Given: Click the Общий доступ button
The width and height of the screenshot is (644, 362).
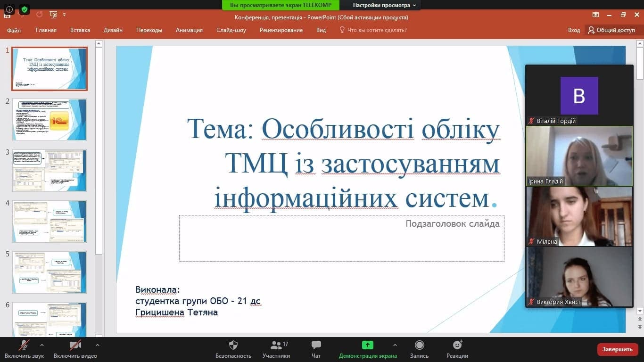Looking at the screenshot, I should click(x=611, y=30).
